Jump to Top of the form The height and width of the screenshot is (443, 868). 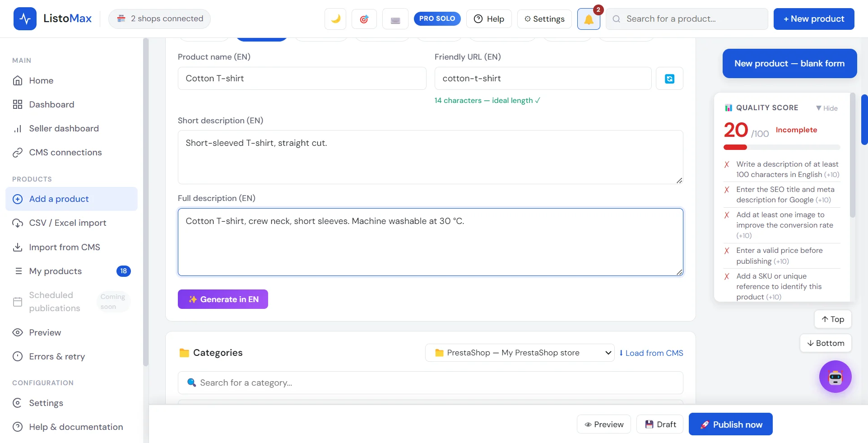coord(833,319)
